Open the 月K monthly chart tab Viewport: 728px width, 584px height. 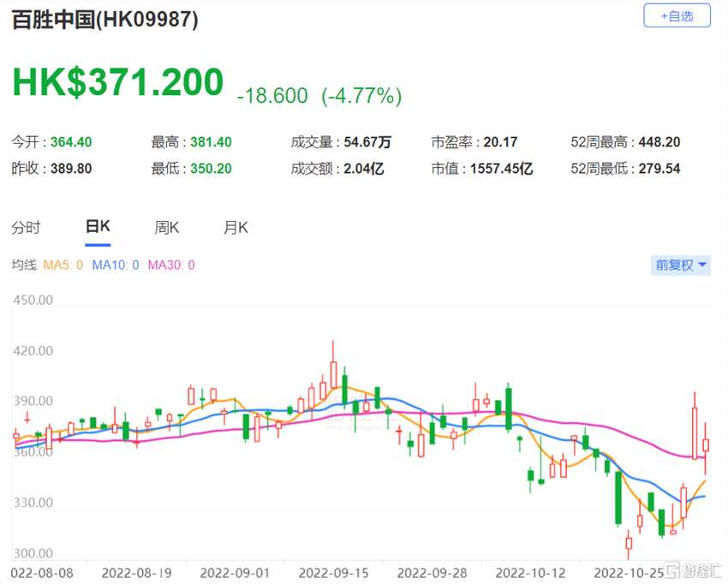[x=236, y=228]
